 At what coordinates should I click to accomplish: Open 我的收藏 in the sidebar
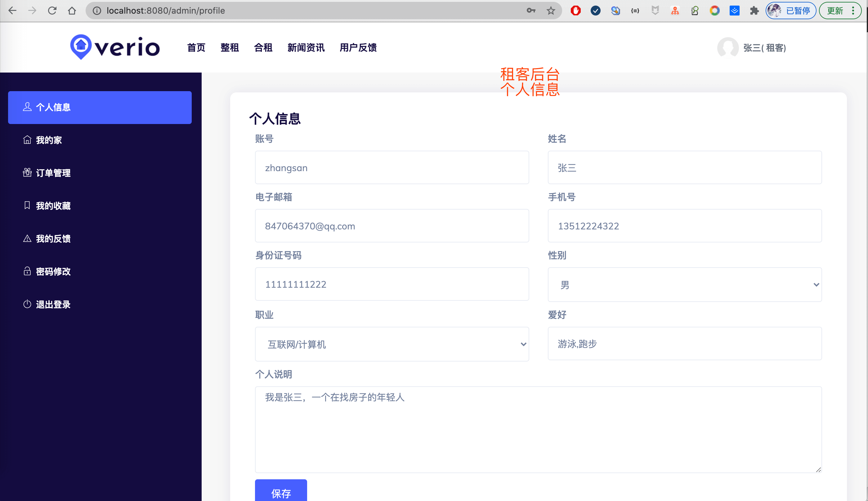click(53, 206)
